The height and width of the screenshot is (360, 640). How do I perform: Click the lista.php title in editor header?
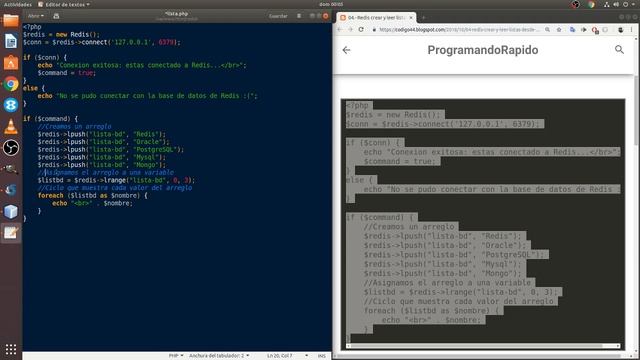point(177,14)
